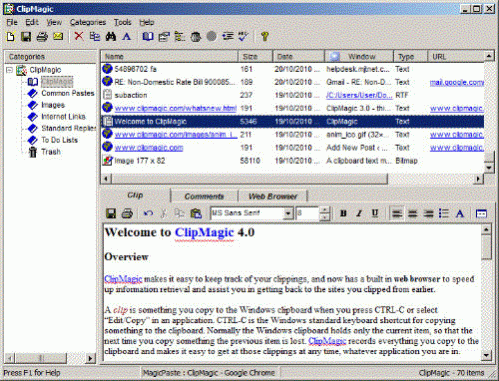The image size is (499, 381).
Task: Toggle Bold formatting
Action: coord(343,213)
